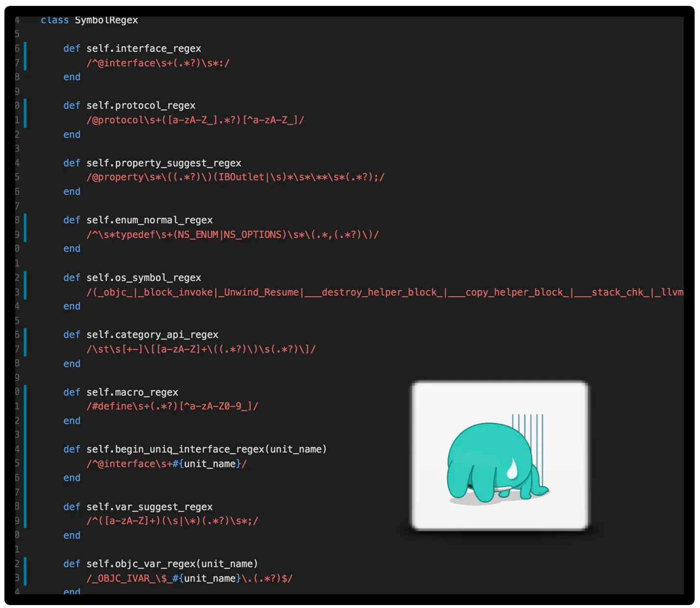Screen dimensions: 700x608
Task: Click 'def self.category_api_regex' definition
Action: (x=141, y=334)
